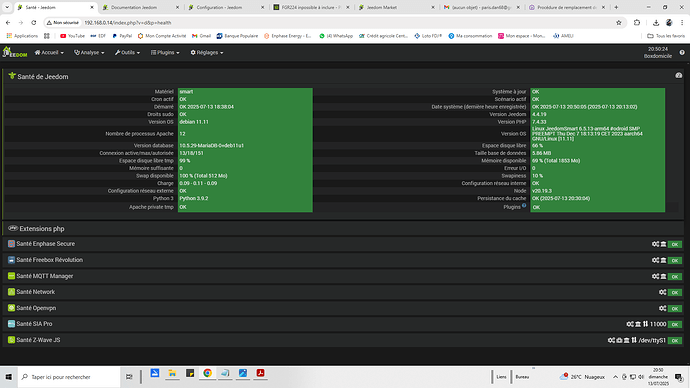Open Google Chrome from the taskbar
Viewport: 690px width, 388px height.
[x=207, y=373]
